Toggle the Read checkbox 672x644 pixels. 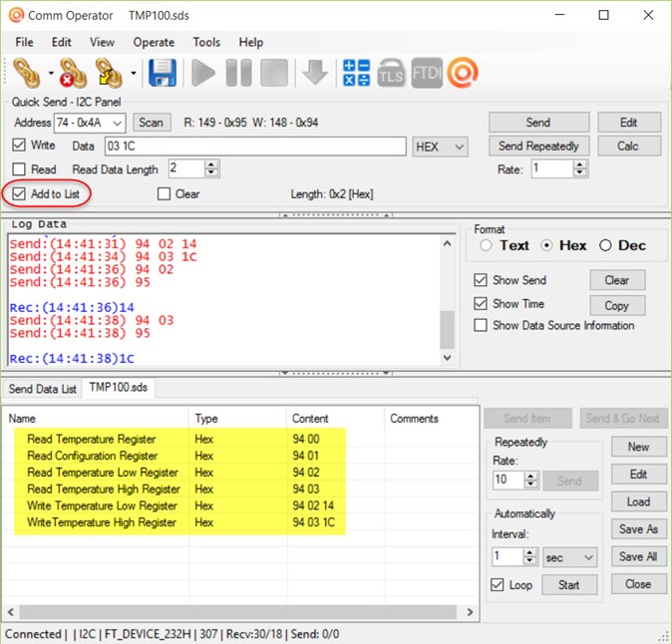19,169
